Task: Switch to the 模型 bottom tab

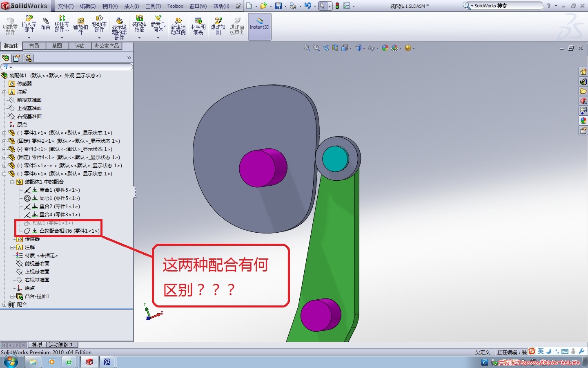Action: point(37,345)
